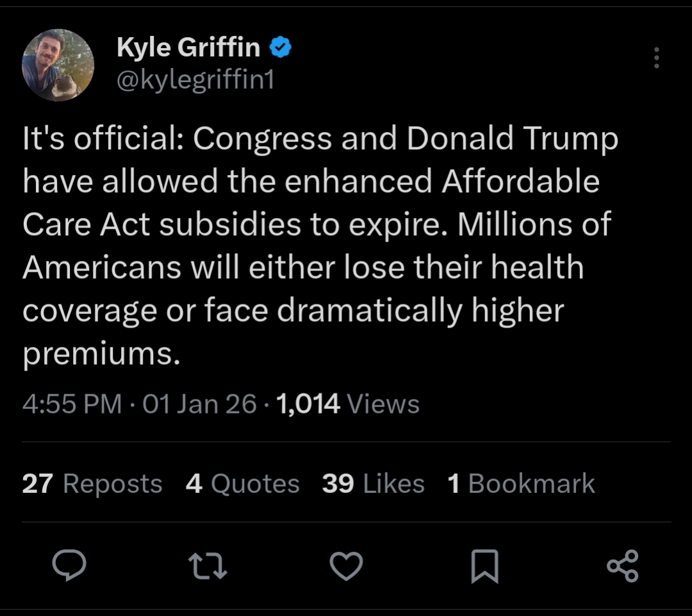Open Kyle Griffin's profile picture

(58, 65)
